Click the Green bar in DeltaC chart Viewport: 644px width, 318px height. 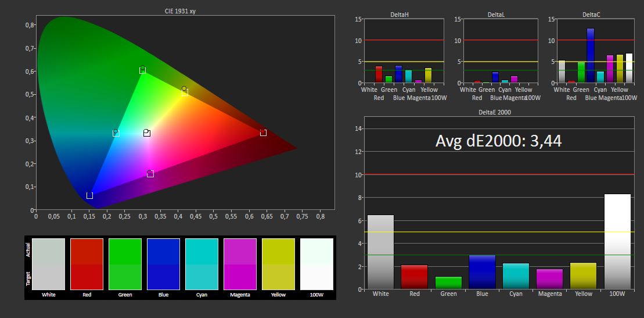(581, 73)
